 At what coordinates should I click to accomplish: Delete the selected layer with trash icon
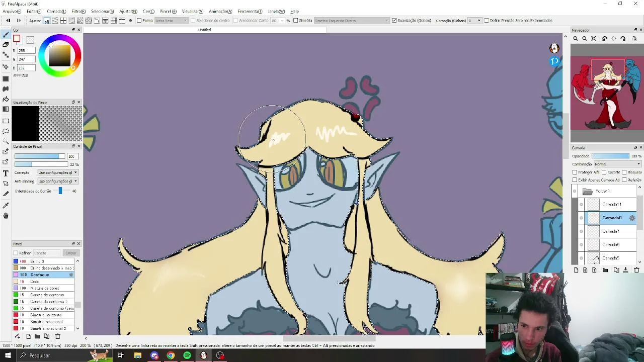(x=636, y=270)
